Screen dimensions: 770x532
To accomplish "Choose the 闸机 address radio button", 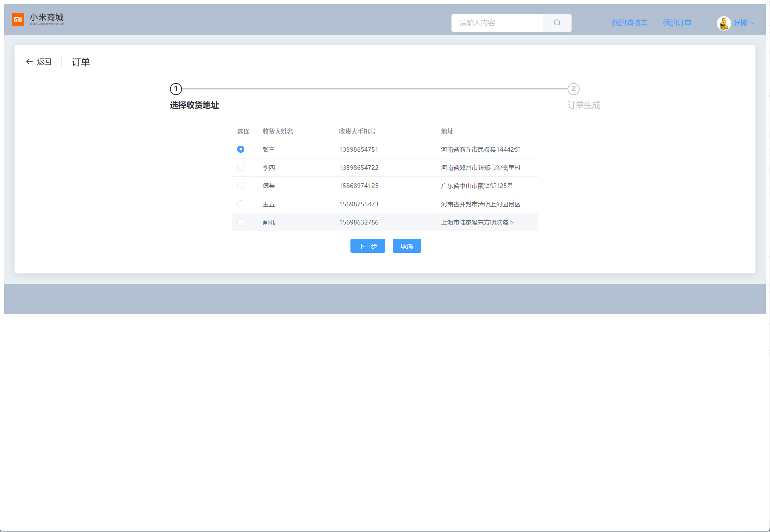I will tap(241, 222).
